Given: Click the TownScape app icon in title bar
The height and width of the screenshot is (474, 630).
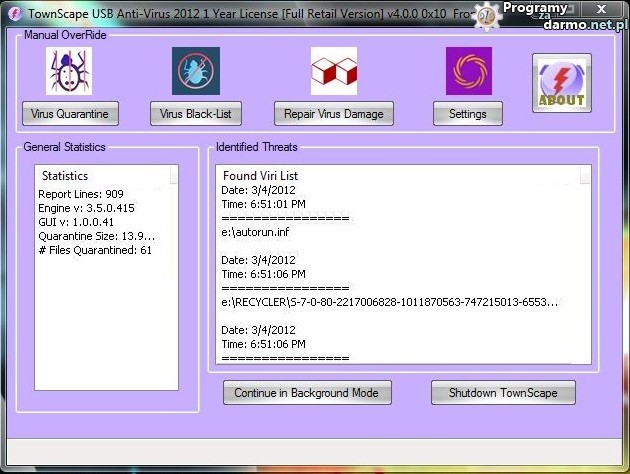Looking at the screenshot, I should click(x=15, y=13).
